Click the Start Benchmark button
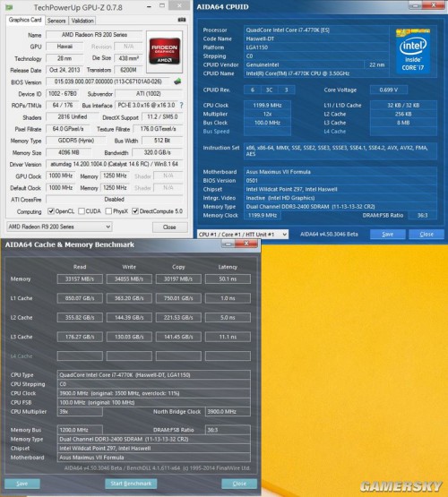Image resolution: width=448 pixels, height=497 pixels. 131,484
